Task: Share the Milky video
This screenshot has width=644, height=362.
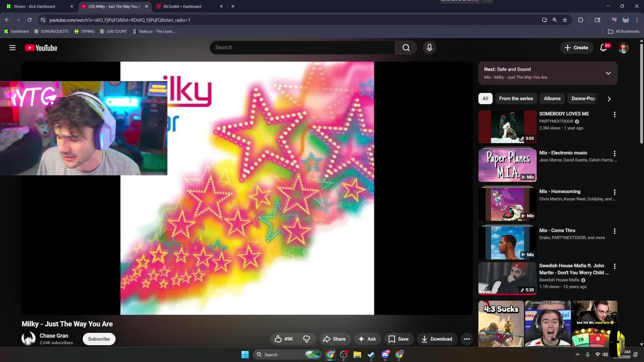Action: pyautogui.click(x=334, y=339)
